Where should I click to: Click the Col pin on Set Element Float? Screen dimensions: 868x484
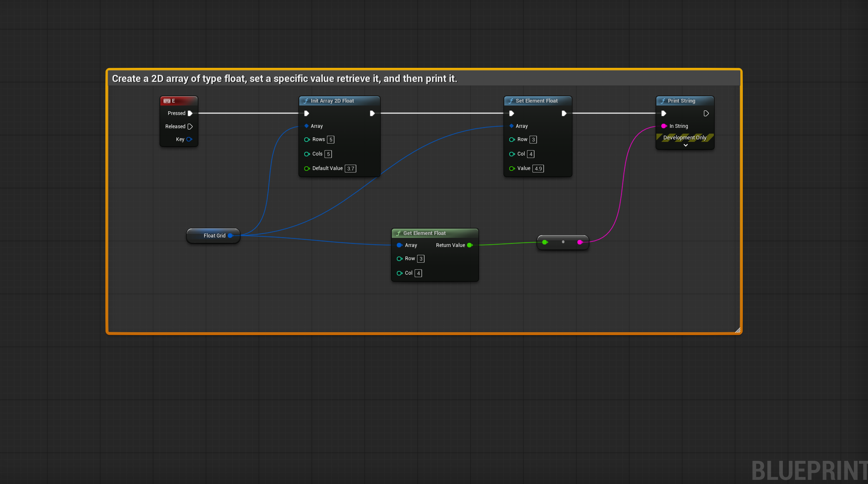coord(512,154)
